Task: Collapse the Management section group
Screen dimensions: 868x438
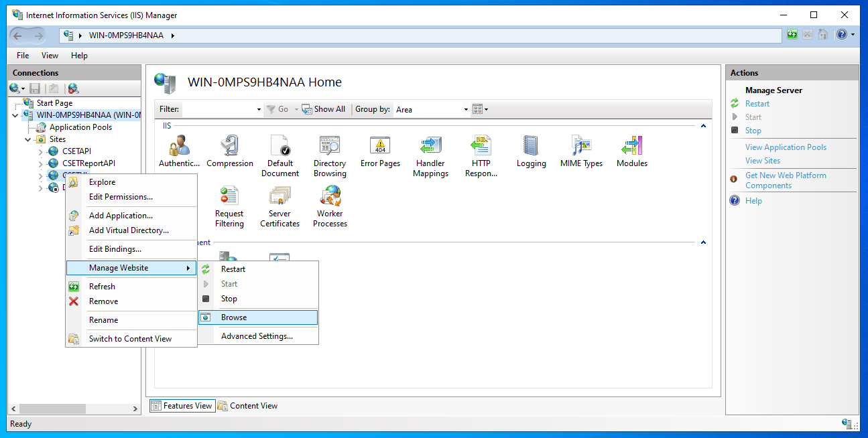Action: pos(703,242)
